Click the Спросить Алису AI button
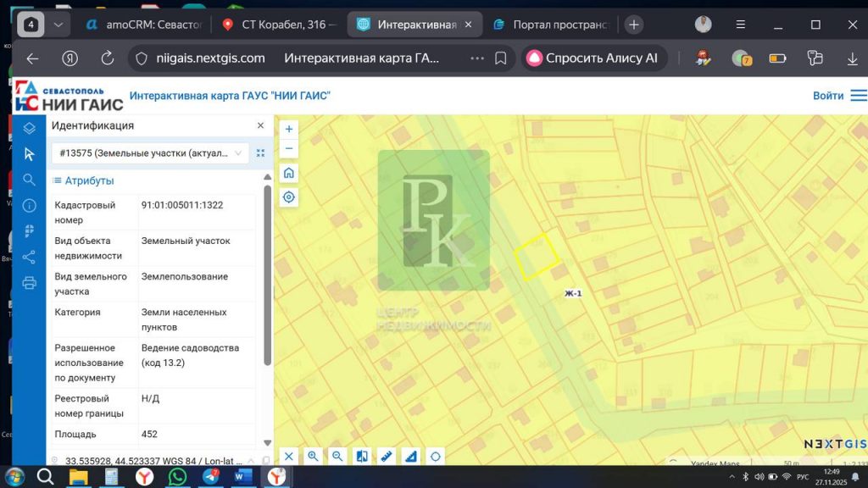Image resolution: width=868 pixels, height=488 pixels. pos(593,58)
